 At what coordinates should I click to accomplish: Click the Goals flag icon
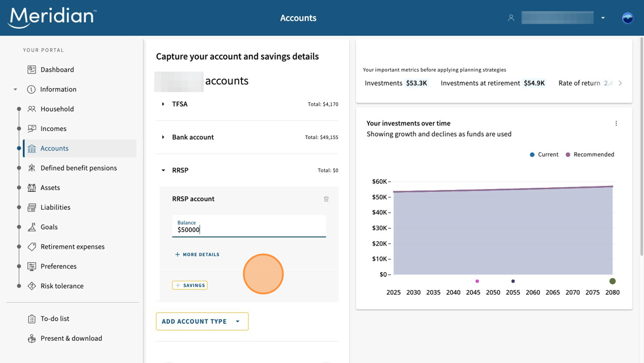(x=32, y=227)
